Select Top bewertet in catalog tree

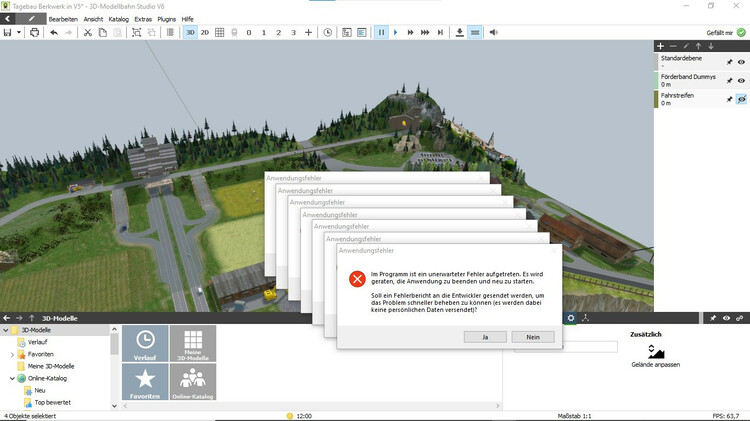coord(53,402)
